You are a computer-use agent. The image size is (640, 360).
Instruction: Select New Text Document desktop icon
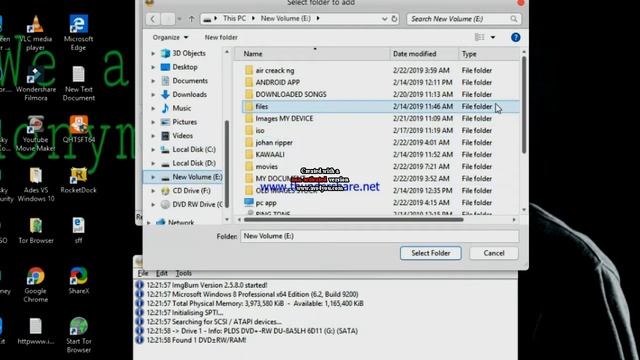[79, 84]
